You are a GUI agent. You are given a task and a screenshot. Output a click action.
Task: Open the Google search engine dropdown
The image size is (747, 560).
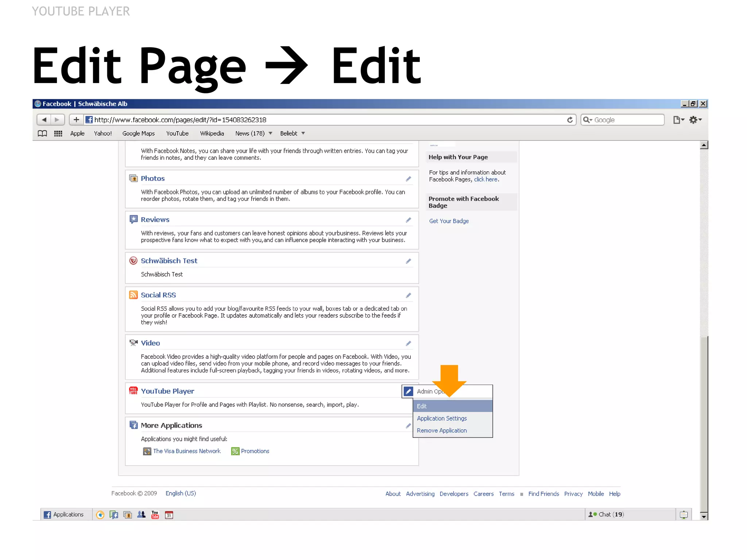pos(588,120)
